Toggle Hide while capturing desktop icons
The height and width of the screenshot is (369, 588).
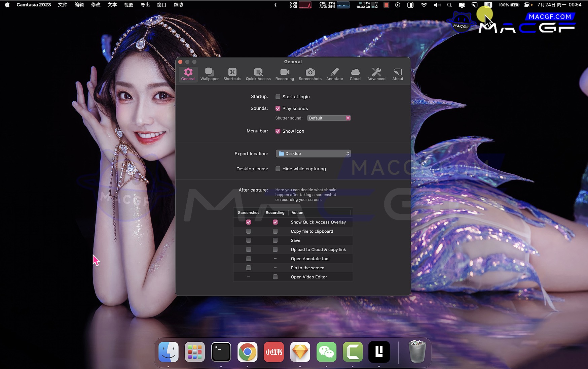click(x=278, y=169)
